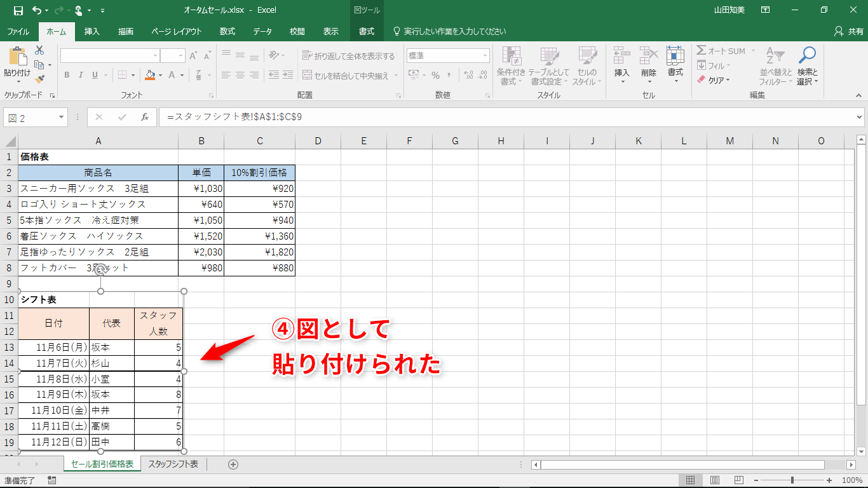Image resolution: width=868 pixels, height=488 pixels.
Task: Decrease decimal places
Action: click(484, 75)
